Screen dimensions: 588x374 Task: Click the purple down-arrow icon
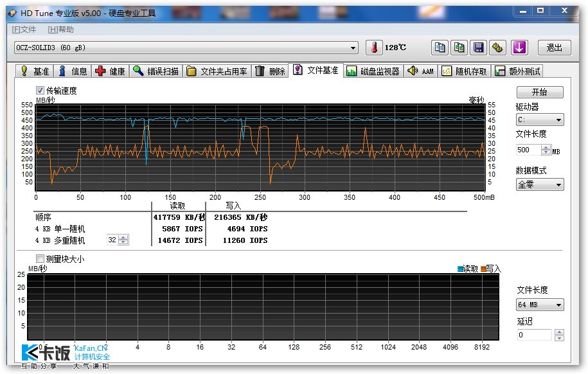tap(519, 48)
